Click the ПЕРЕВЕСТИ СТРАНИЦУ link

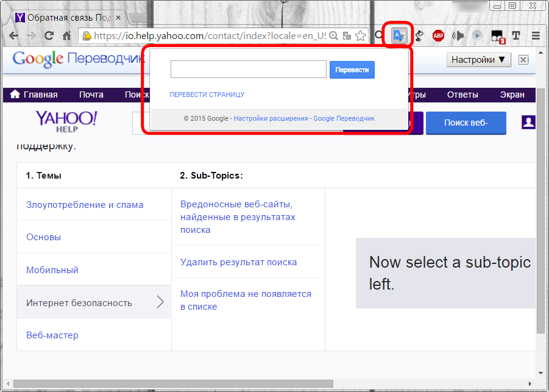pyautogui.click(x=207, y=94)
